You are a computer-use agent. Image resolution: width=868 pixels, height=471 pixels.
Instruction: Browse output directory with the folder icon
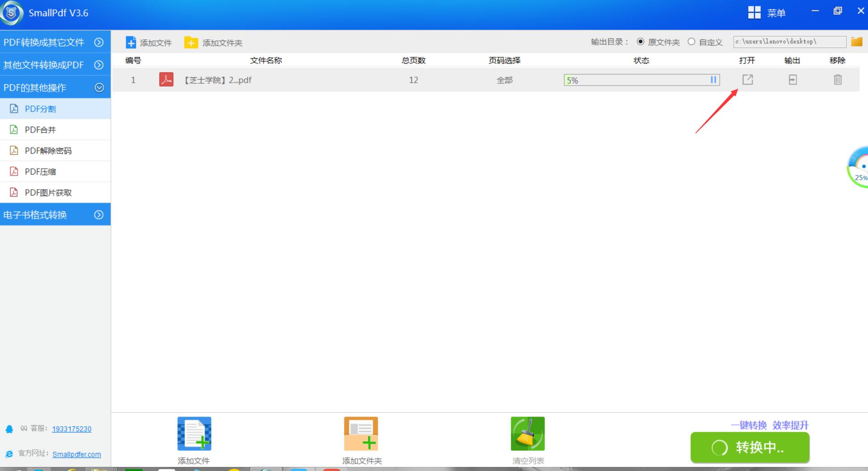[856, 42]
